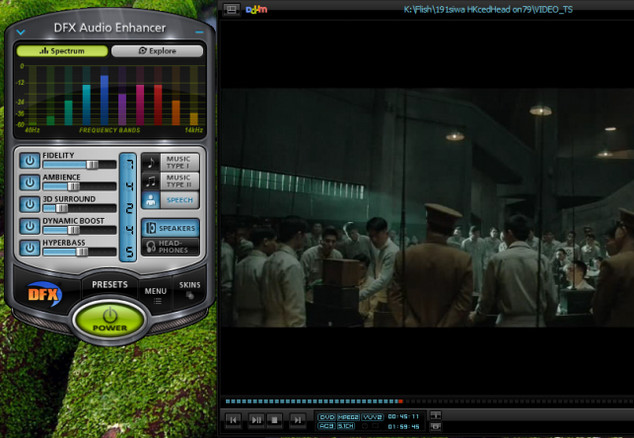Viewport: 634px width, 438px height.
Task: Toggle the 3D Surround power button
Action: (x=30, y=205)
